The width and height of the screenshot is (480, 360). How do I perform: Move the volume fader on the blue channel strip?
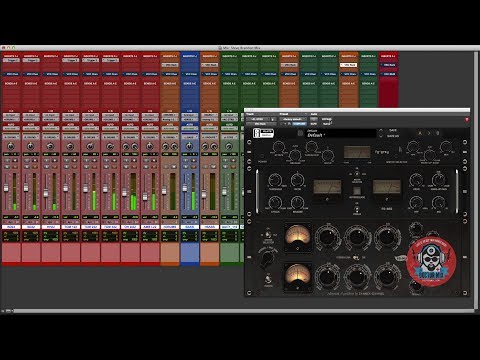tap(185, 188)
